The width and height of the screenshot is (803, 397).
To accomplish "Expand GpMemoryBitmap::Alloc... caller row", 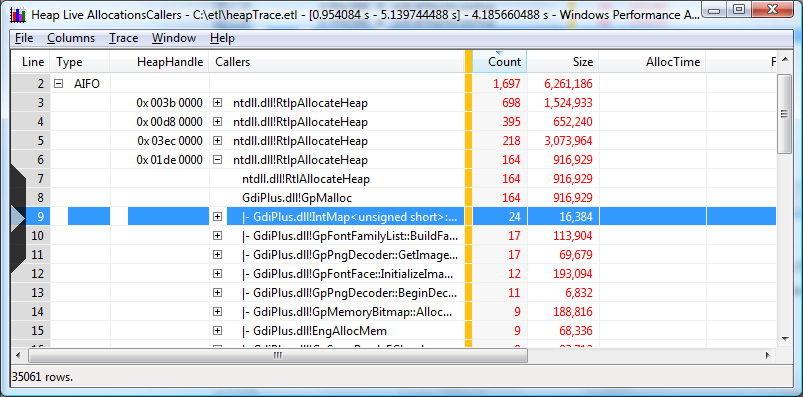I will [218, 311].
